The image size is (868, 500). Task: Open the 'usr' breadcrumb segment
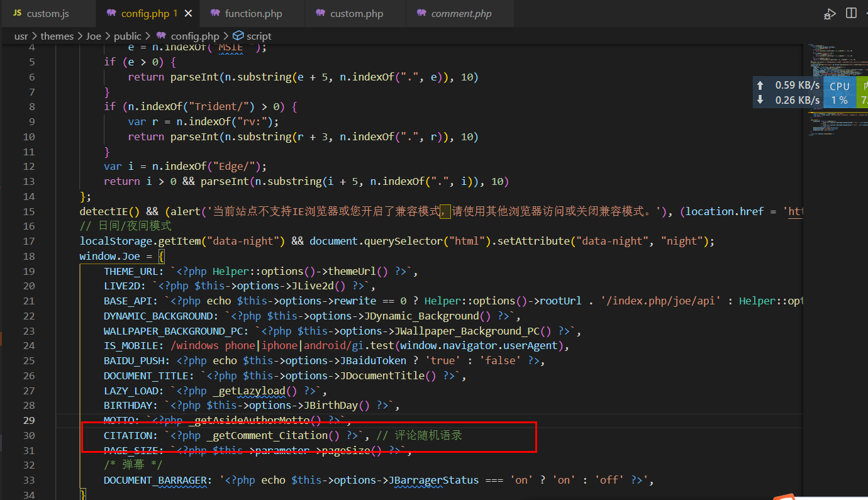21,36
